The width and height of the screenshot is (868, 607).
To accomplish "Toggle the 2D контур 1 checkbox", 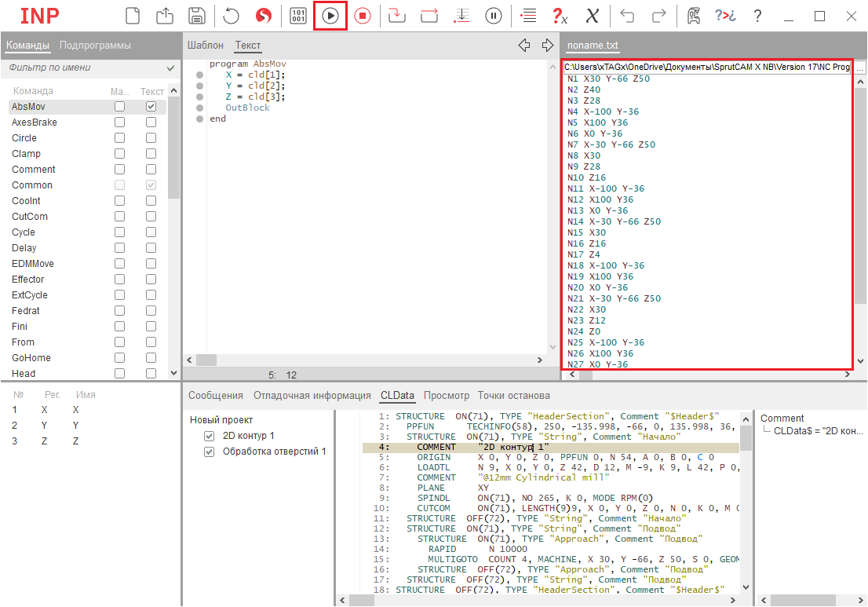I will 209,436.
